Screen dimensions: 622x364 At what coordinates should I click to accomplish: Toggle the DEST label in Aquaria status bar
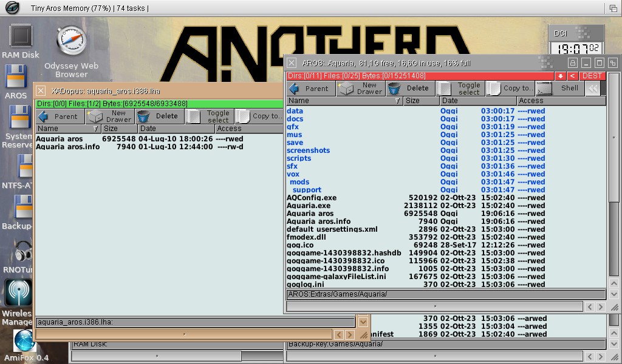[592, 76]
